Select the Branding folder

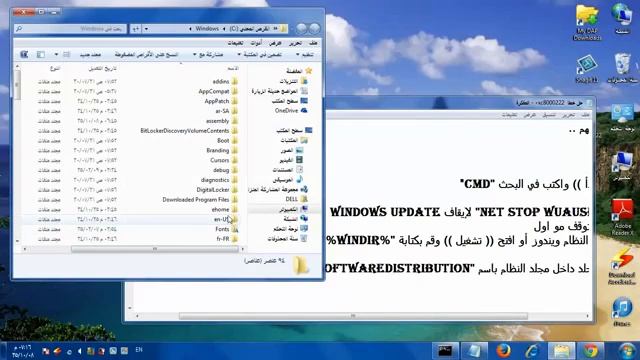(x=222, y=150)
